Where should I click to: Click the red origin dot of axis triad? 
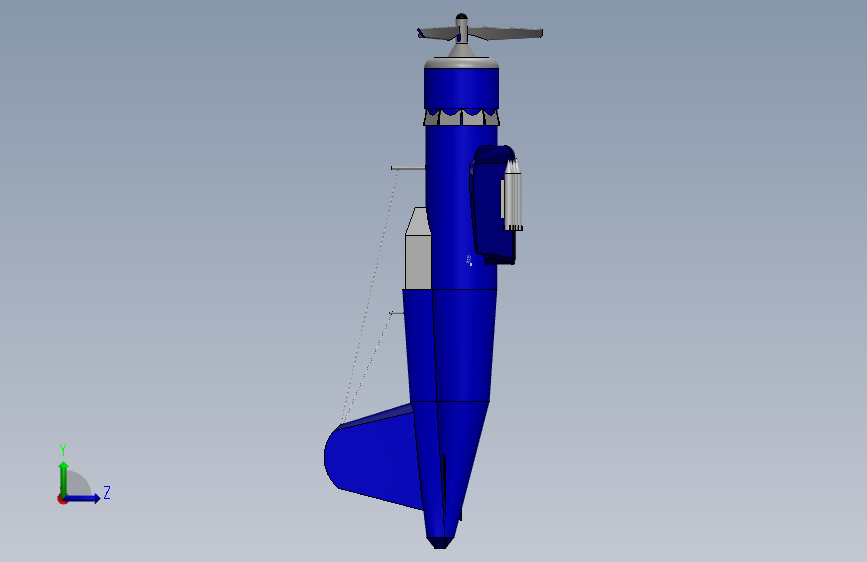(62, 499)
